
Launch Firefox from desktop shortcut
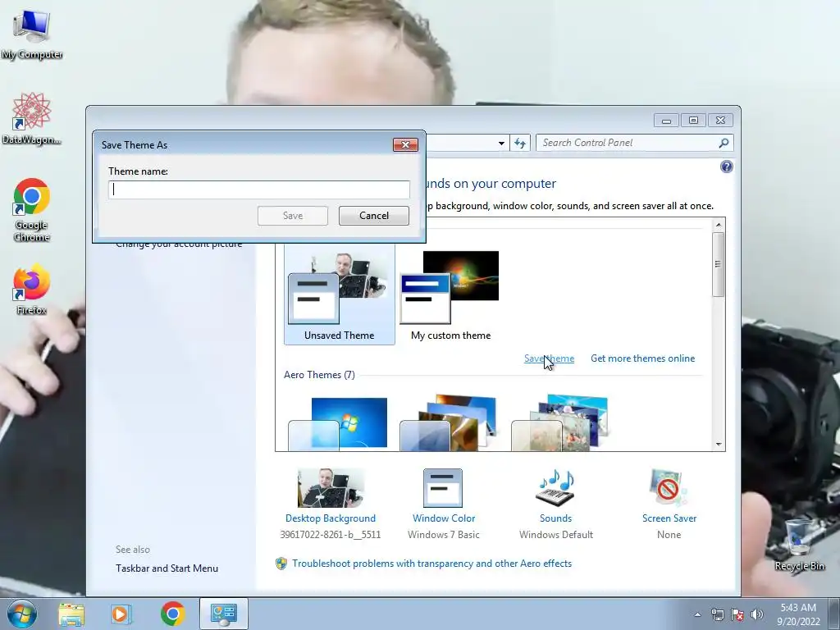tap(32, 288)
